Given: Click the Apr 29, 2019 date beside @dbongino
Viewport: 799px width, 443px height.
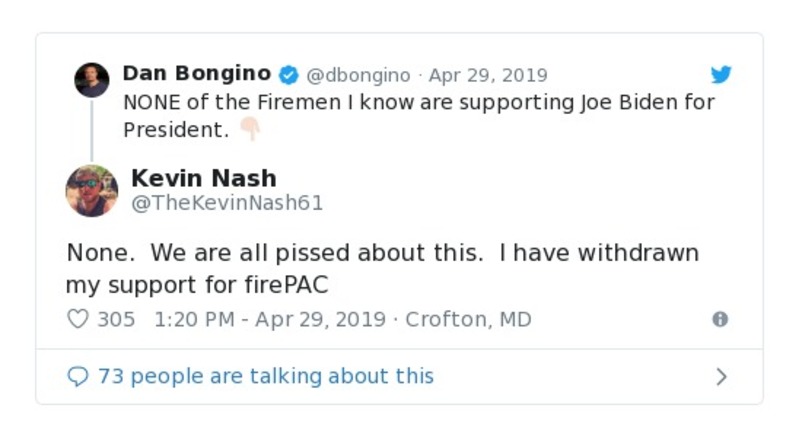Looking at the screenshot, I should tap(488, 75).
